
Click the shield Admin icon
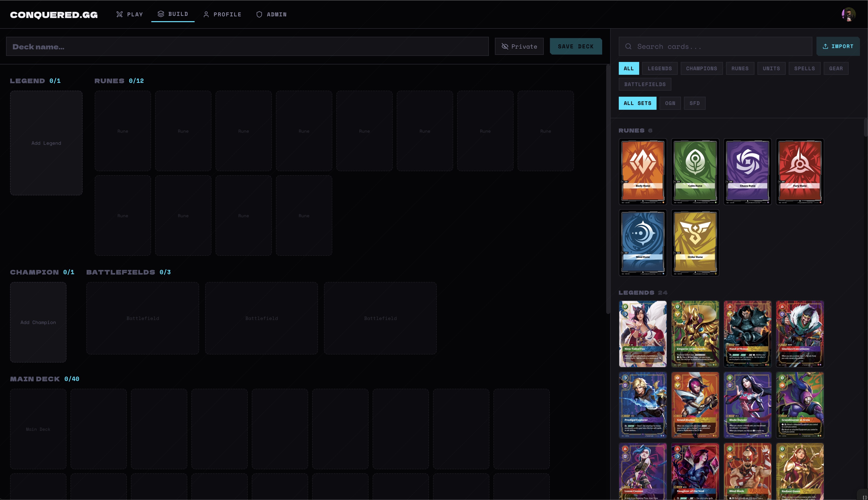click(259, 14)
